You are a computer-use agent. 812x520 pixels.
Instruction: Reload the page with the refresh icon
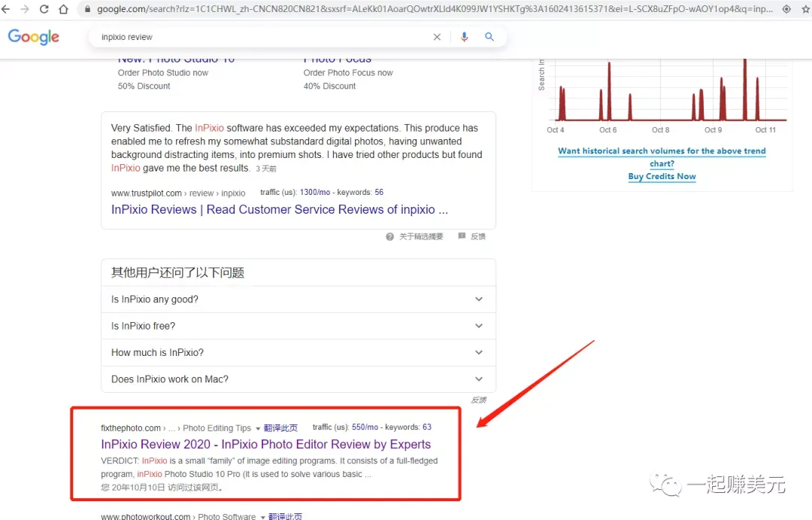[44, 9]
